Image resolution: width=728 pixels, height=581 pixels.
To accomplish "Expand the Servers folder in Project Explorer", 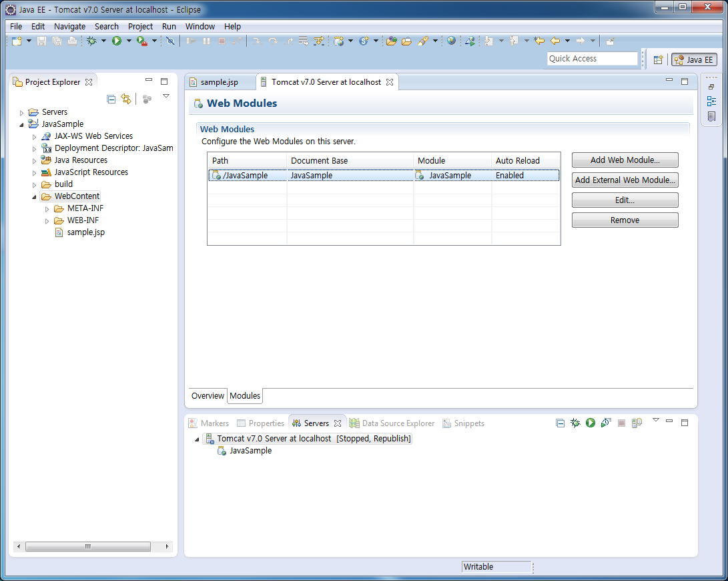I will (22, 112).
